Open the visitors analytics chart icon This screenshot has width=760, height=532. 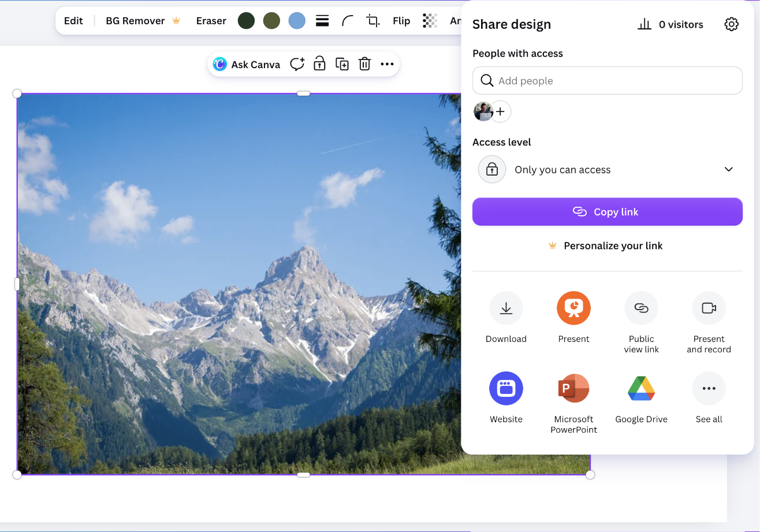tap(644, 24)
